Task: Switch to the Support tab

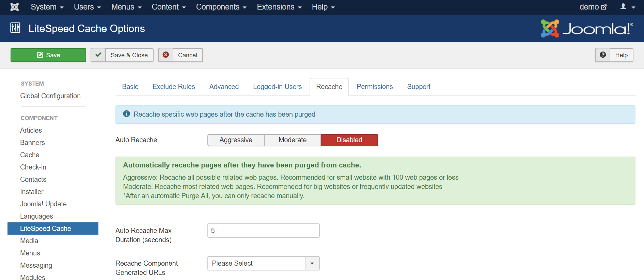Action: [x=419, y=87]
